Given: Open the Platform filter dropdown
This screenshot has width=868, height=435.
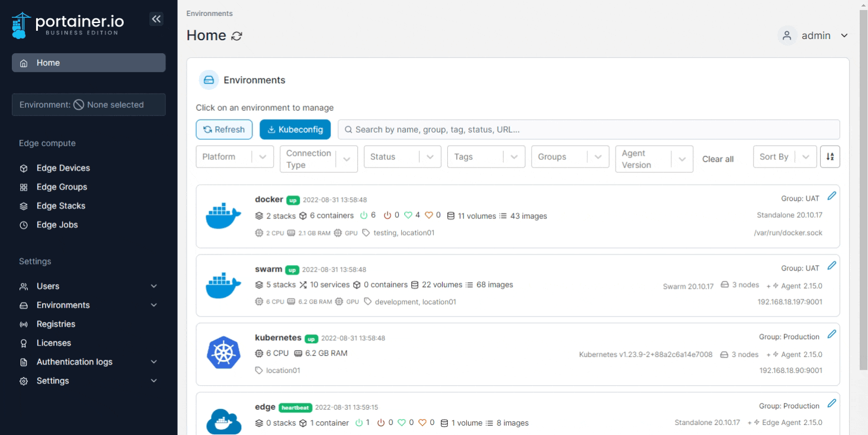Looking at the screenshot, I should click(x=235, y=157).
